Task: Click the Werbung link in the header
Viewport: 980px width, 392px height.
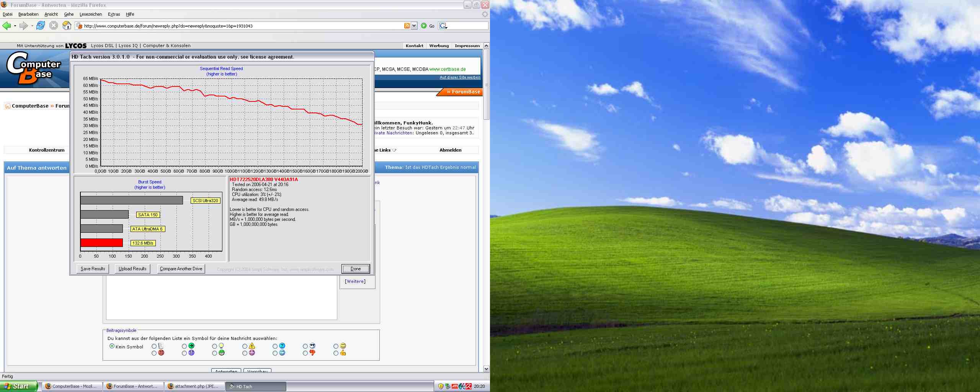Action: 439,46
